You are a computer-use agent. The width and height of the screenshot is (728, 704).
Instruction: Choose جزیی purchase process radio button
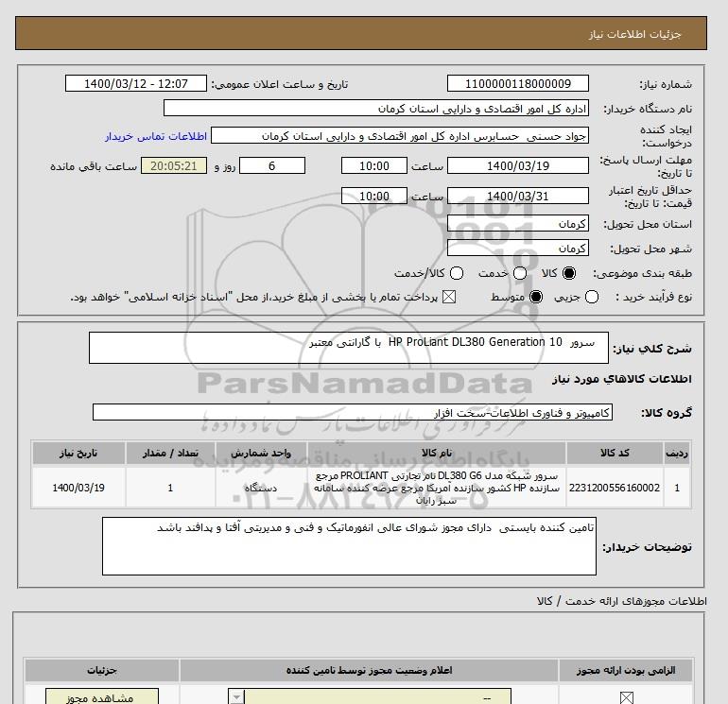[x=592, y=297]
